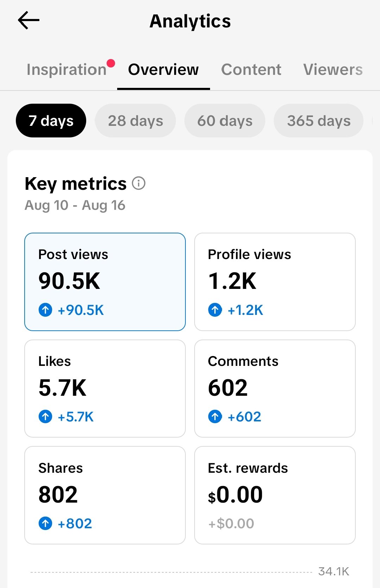Viewport: 380px width, 588px height.
Task: Open the Viewers tab
Action: [333, 70]
